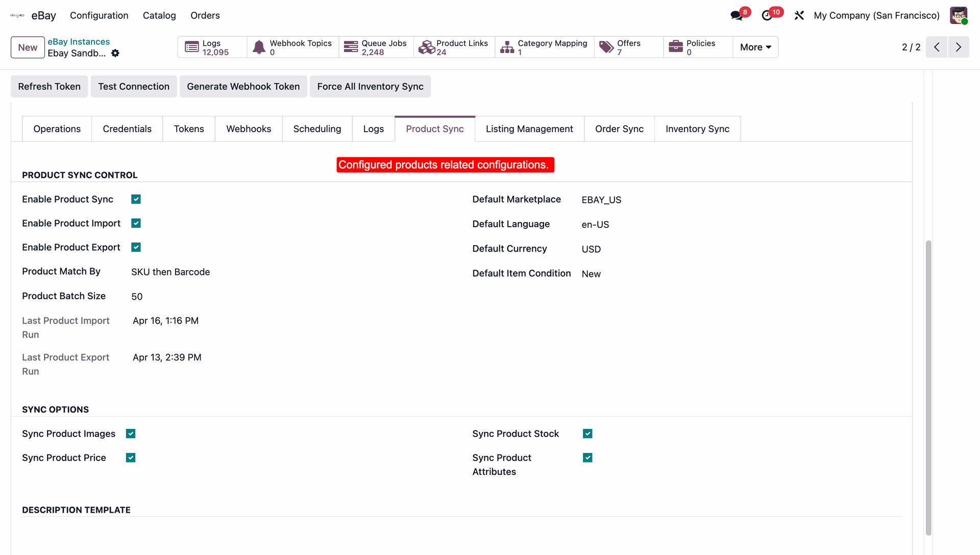Toggle the Sync Product Price checkbox
The width and height of the screenshot is (980, 555).
[131, 457]
